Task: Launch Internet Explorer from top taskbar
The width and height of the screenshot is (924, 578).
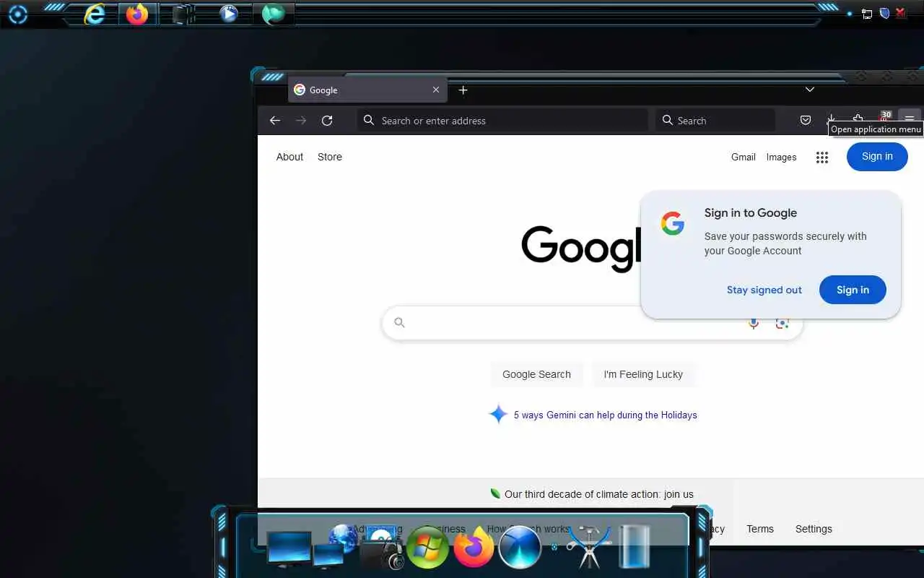Action: 95,14
